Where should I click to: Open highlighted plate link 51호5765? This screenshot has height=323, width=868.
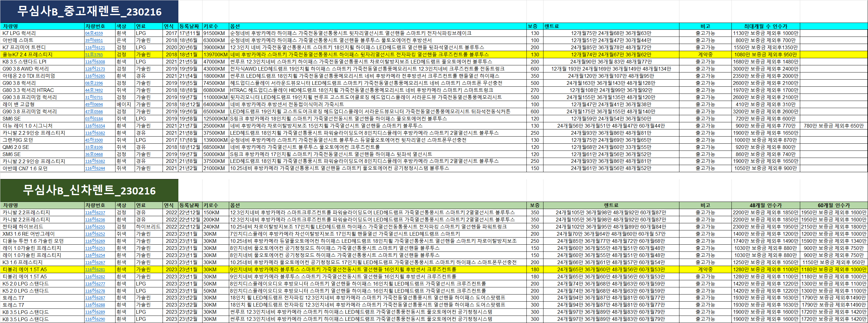pos(94,55)
